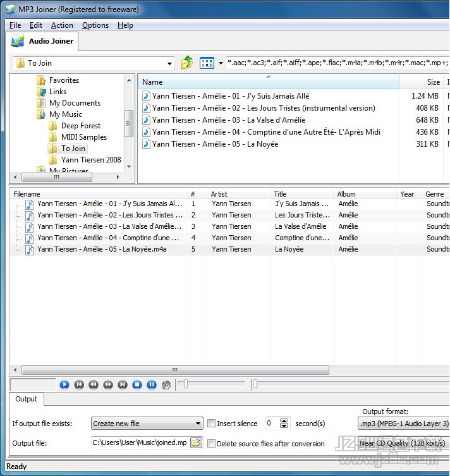The image size is (450, 476).
Task: Enable Delete source files after conversion
Action: tap(212, 444)
